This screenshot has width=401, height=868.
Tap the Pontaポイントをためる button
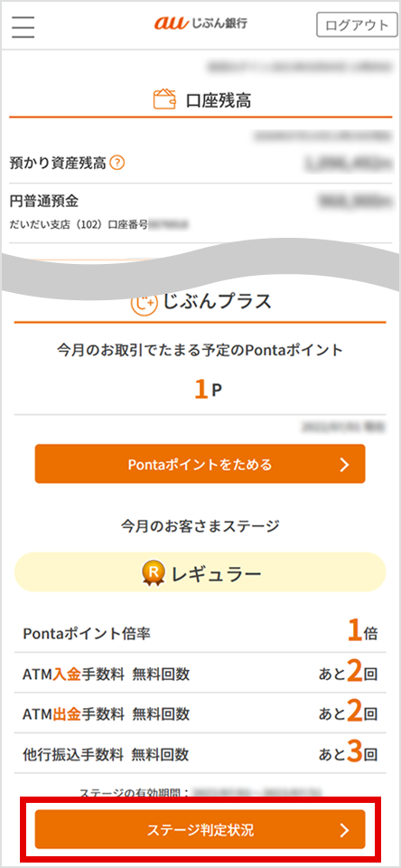(x=200, y=463)
